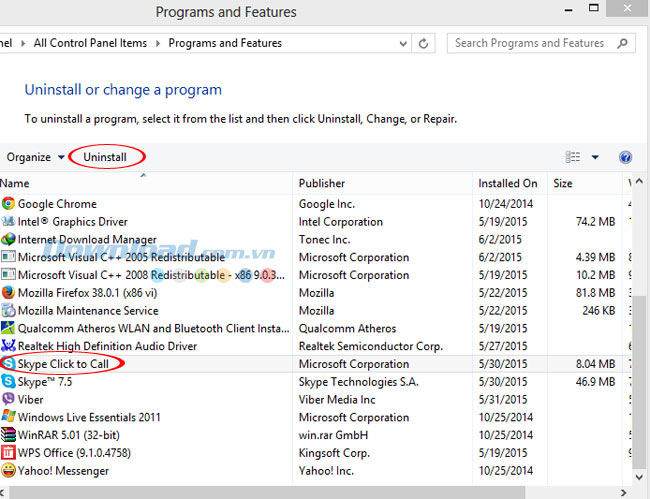Select the Mozilla Firefox 38.0.1 icon
Screen dimensions: 650x499
pyautogui.click(x=9, y=293)
